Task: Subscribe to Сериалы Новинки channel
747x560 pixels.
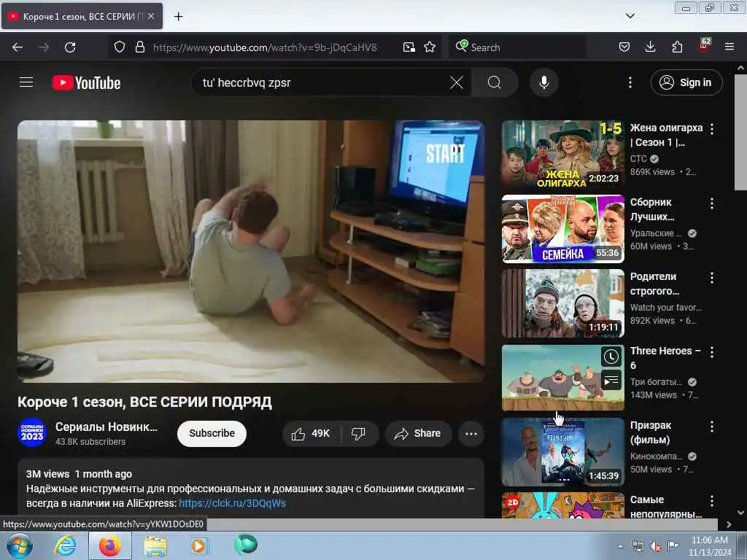Action: 212,433
